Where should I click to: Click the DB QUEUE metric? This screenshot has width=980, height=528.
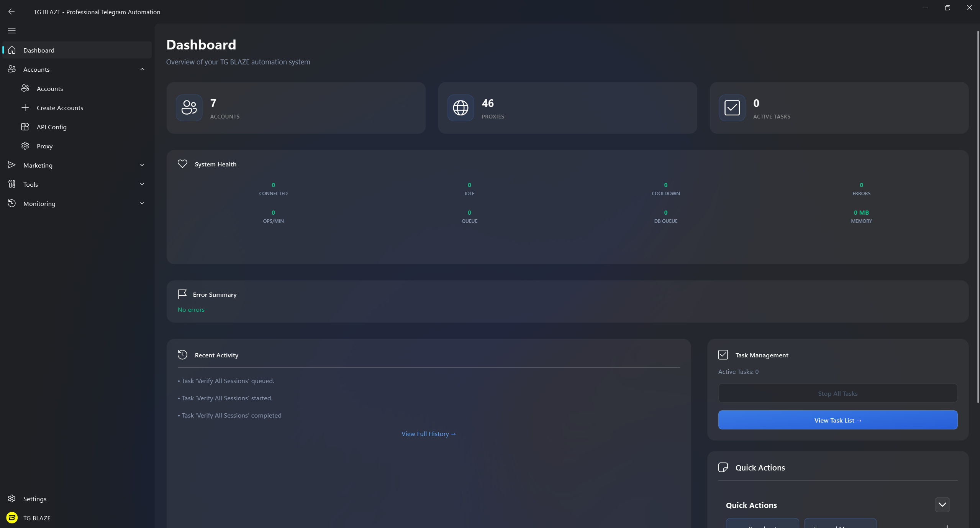666,216
